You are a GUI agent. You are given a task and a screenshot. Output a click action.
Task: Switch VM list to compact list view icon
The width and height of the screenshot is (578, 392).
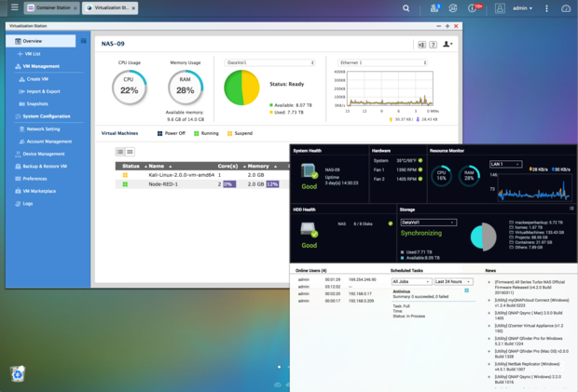pyautogui.click(x=130, y=152)
